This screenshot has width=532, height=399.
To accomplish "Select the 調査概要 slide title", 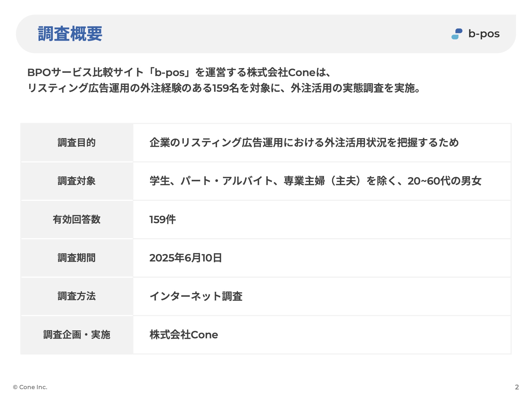I will click(x=70, y=34).
